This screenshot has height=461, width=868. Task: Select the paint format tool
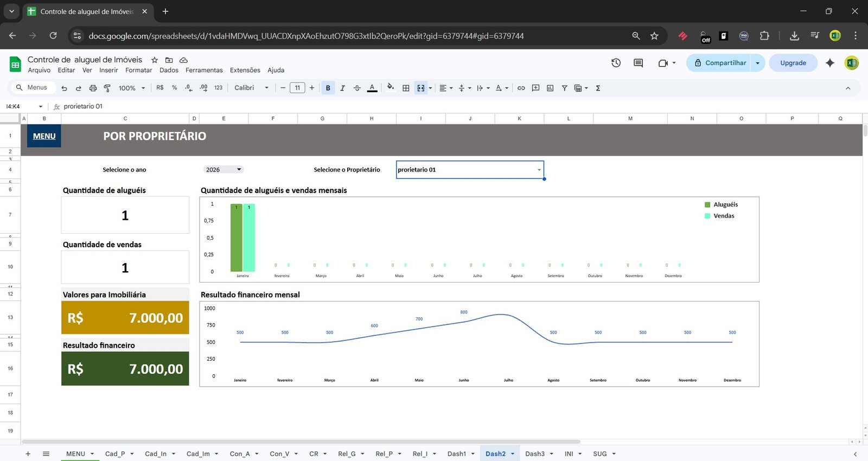tap(107, 88)
